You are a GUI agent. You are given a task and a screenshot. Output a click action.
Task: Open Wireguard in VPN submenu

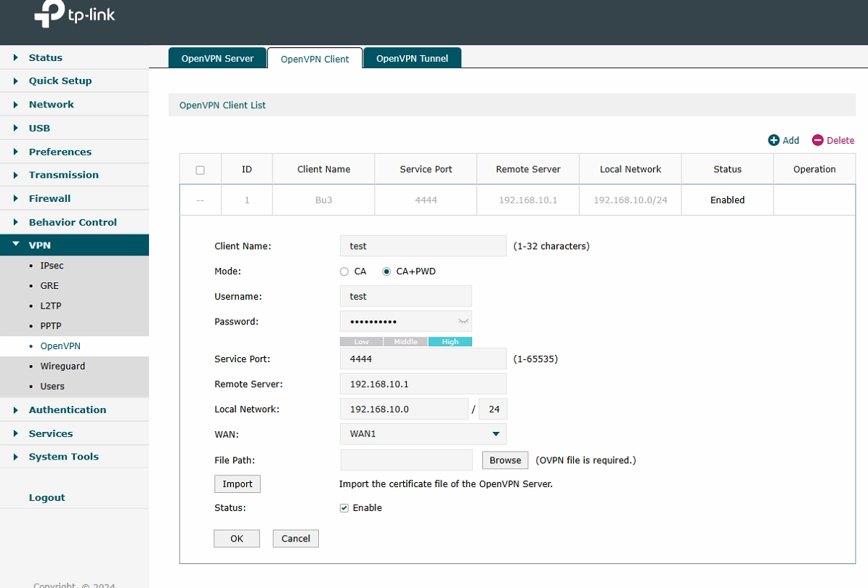pos(62,366)
